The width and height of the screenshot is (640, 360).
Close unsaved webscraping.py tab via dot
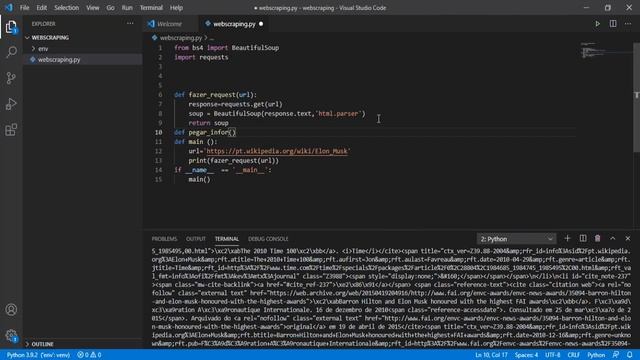click(x=261, y=24)
